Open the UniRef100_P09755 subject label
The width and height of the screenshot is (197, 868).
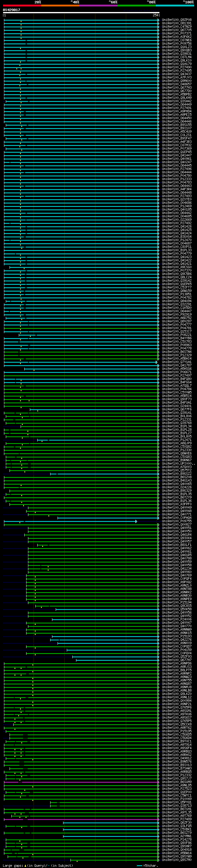pos(176,521)
